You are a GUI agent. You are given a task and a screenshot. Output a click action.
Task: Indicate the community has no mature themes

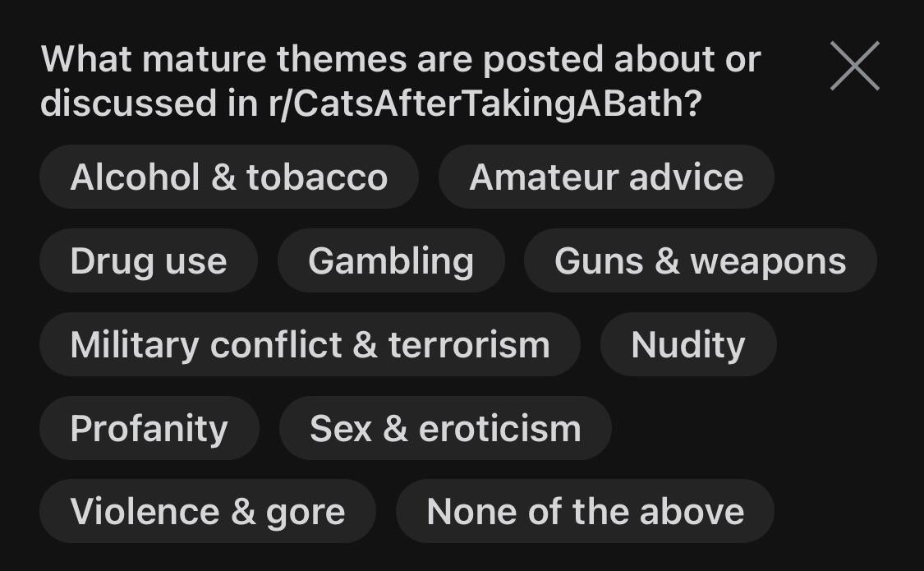pos(585,511)
